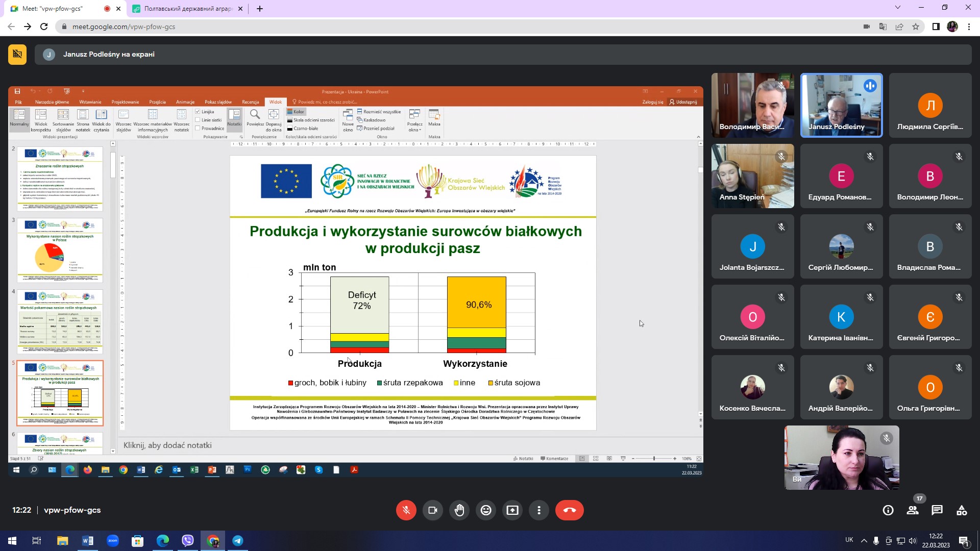Unmute microphone in Meet controls

pos(406,510)
